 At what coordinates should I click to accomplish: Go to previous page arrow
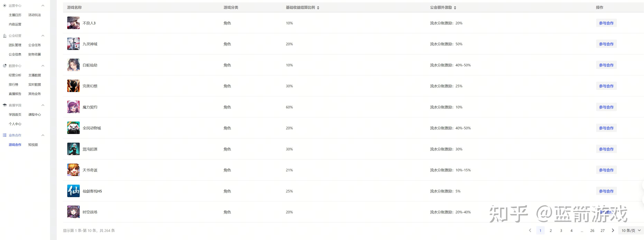(x=530, y=230)
